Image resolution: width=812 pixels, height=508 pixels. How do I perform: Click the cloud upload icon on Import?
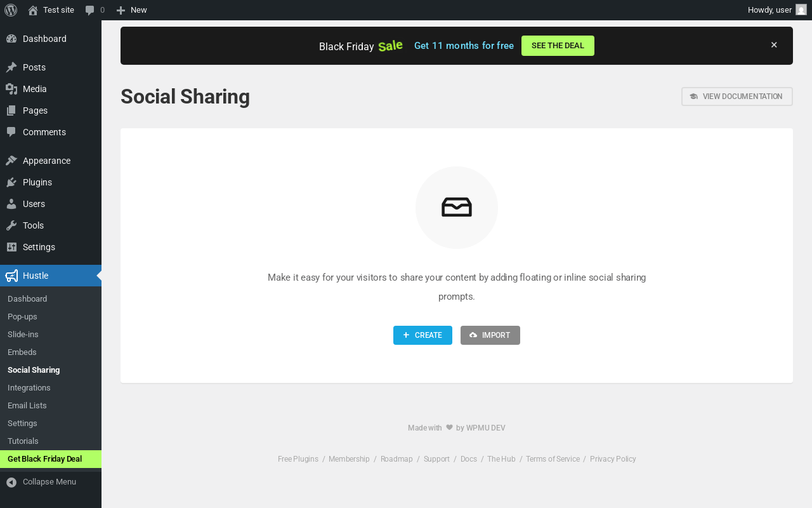[x=473, y=335]
